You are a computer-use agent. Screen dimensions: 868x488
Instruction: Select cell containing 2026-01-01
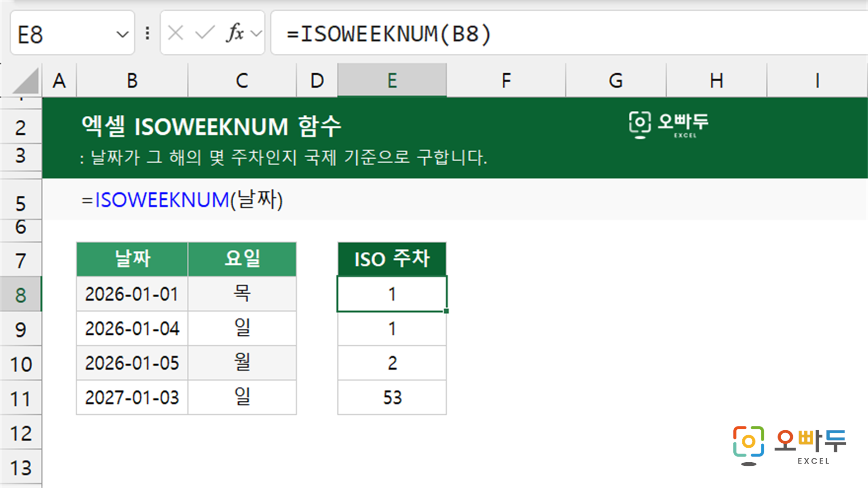coord(132,294)
